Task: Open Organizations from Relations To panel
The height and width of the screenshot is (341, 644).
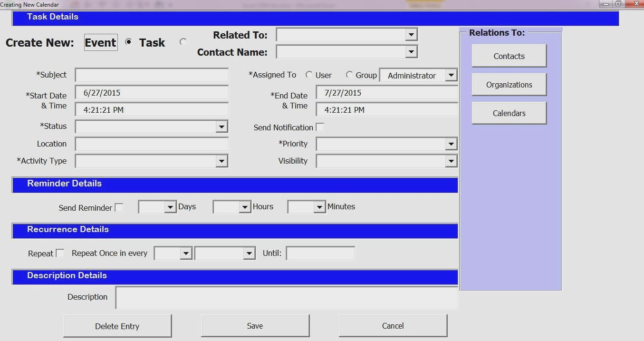Action: (x=509, y=85)
